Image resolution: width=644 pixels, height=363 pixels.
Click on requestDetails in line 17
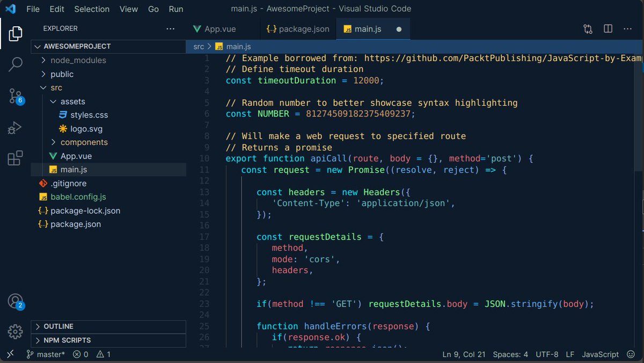coord(325,237)
